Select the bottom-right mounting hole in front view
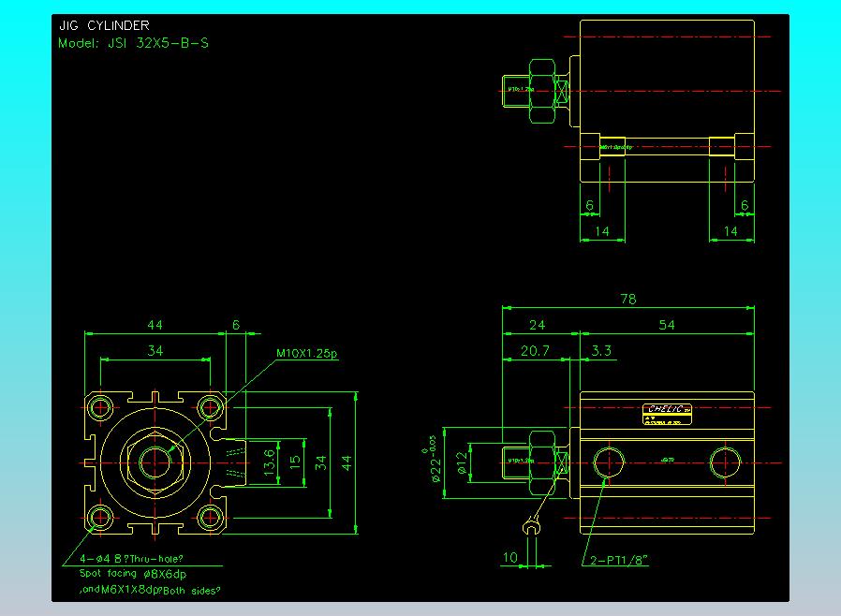 coord(211,517)
